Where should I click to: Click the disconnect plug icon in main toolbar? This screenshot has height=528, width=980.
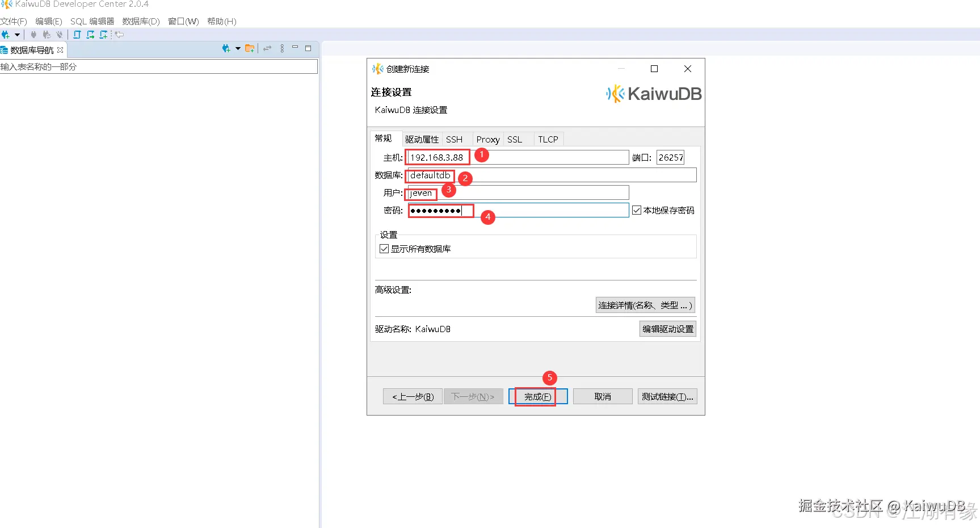tap(60, 35)
